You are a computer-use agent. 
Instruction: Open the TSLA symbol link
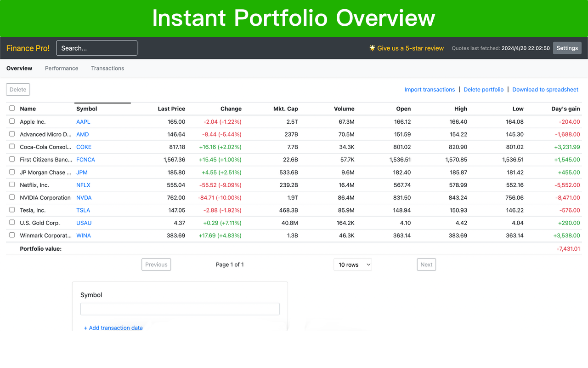(x=83, y=210)
